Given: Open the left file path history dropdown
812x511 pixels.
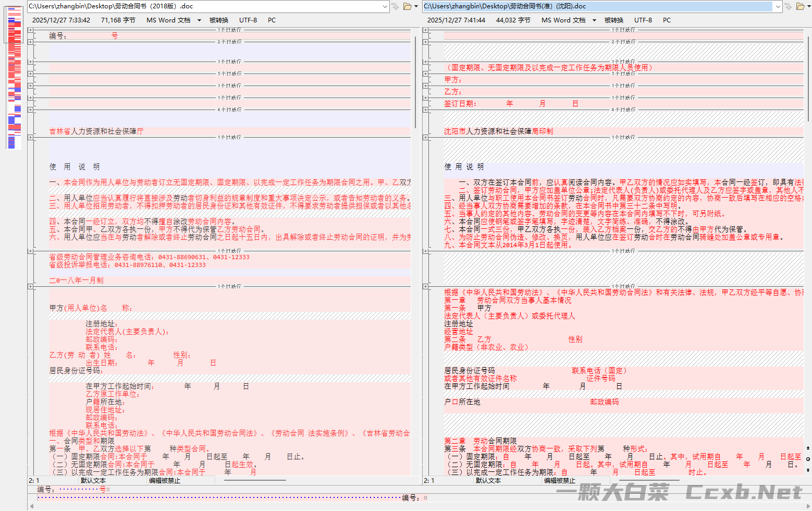Looking at the screenshot, I should tap(385, 6).
